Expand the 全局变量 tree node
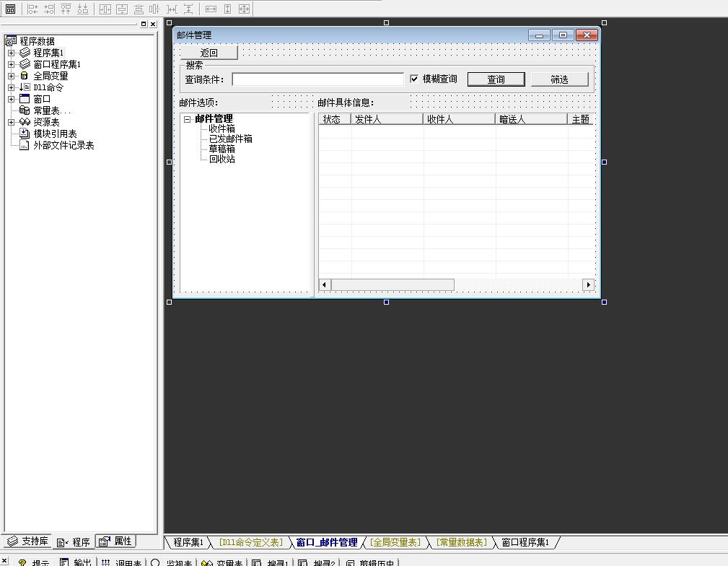This screenshot has height=566, width=728. coord(11,76)
